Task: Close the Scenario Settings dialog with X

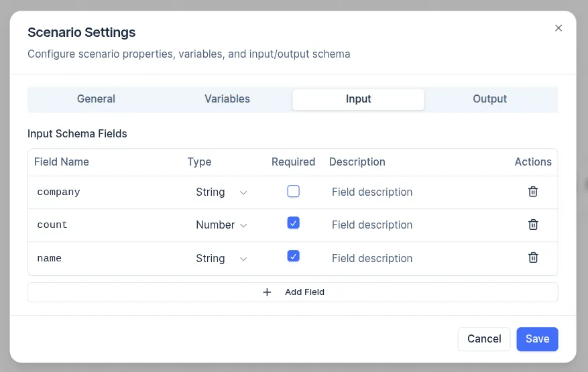Action: 558,28
